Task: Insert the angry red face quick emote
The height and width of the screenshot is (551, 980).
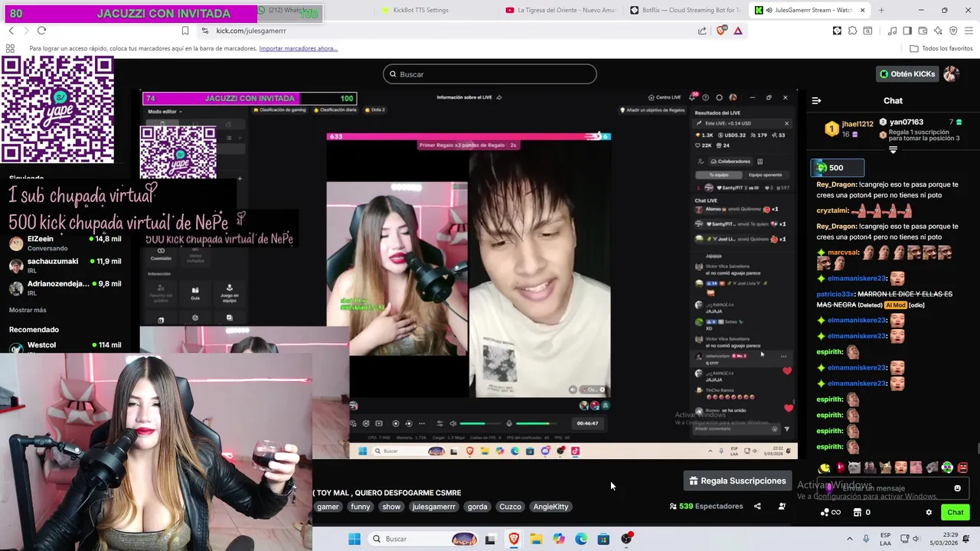Action: pyautogui.click(x=962, y=468)
